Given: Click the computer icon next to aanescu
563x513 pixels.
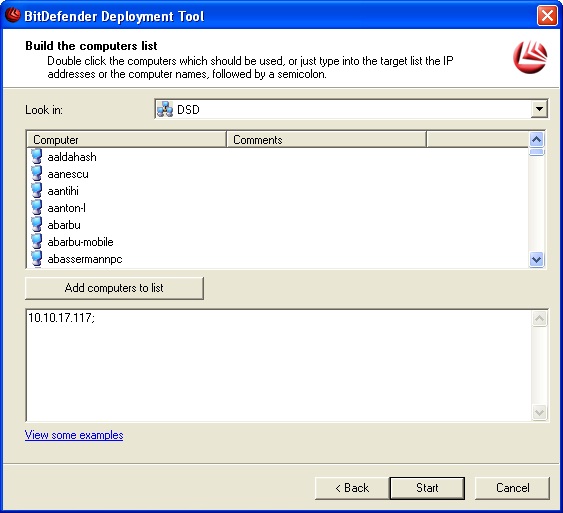Looking at the screenshot, I should point(37,173).
